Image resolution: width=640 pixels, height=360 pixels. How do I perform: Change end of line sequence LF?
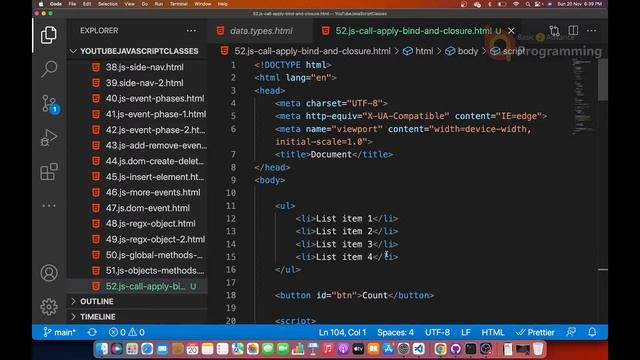point(466,332)
